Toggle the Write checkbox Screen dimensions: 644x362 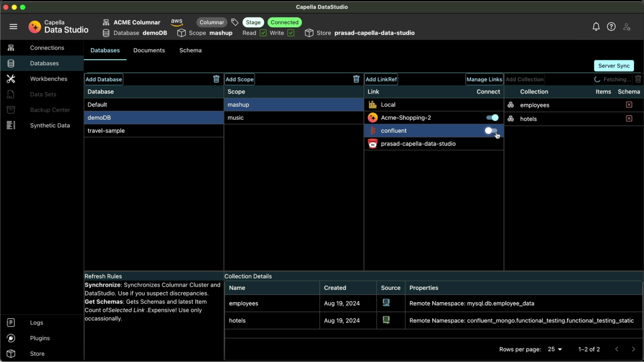(x=291, y=33)
